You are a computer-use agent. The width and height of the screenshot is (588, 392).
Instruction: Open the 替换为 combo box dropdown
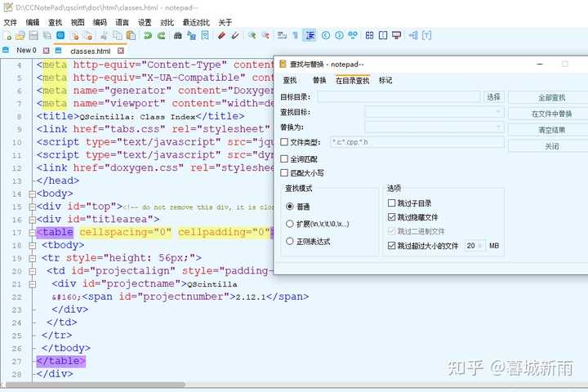(x=497, y=127)
